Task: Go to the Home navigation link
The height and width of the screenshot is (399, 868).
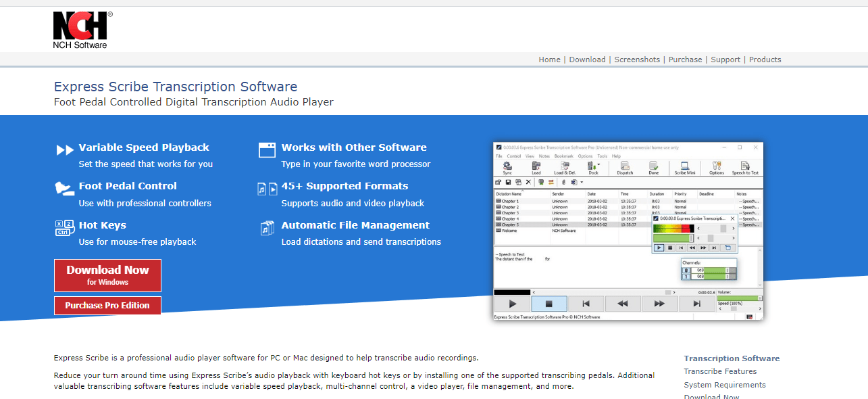Action: point(549,60)
